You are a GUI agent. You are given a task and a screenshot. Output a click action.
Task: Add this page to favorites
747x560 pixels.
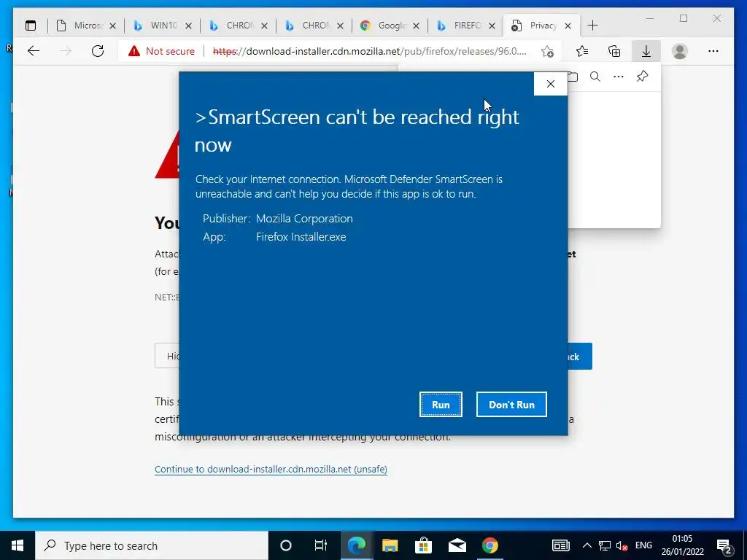(547, 51)
